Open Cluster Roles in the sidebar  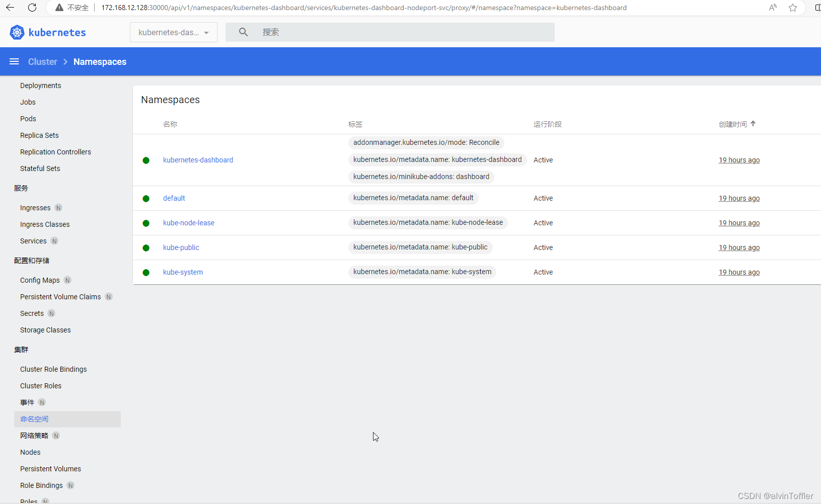tap(41, 386)
